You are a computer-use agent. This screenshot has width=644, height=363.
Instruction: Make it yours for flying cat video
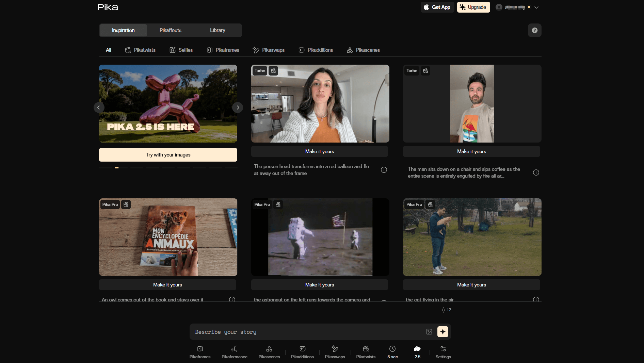(471, 285)
